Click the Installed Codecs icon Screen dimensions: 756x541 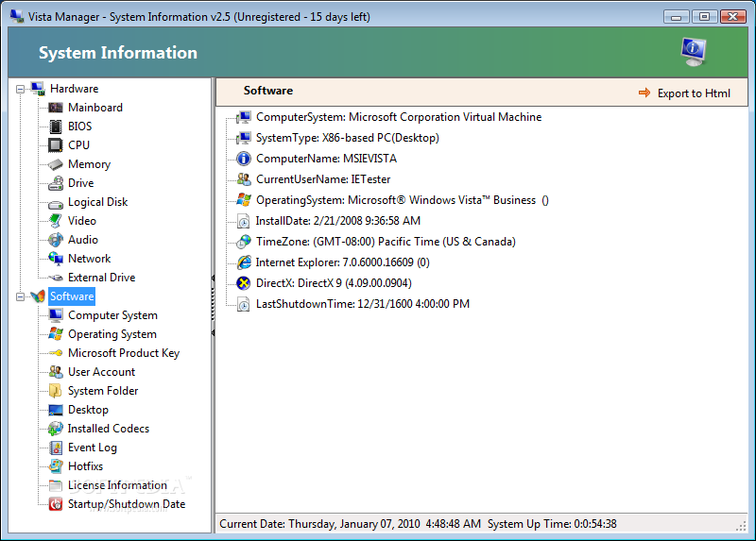[x=56, y=429]
